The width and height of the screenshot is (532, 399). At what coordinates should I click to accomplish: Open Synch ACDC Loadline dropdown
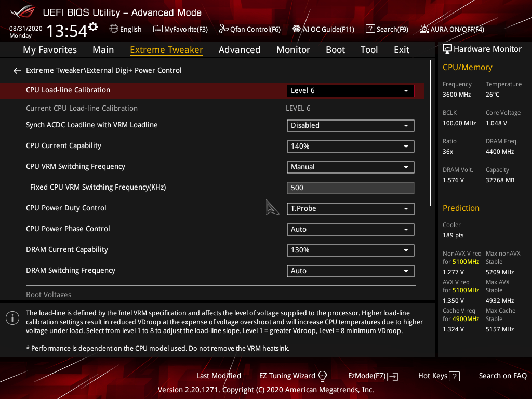coord(351,126)
